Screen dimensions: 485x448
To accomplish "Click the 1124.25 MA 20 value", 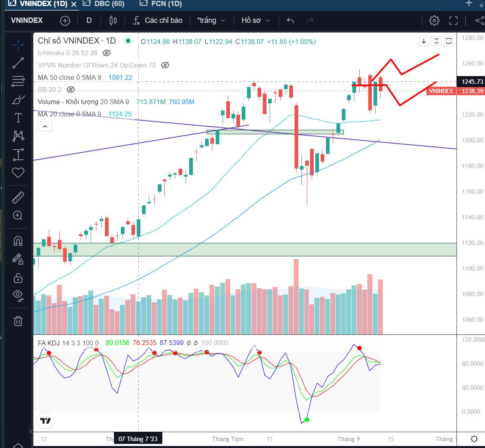I will click(x=120, y=114).
